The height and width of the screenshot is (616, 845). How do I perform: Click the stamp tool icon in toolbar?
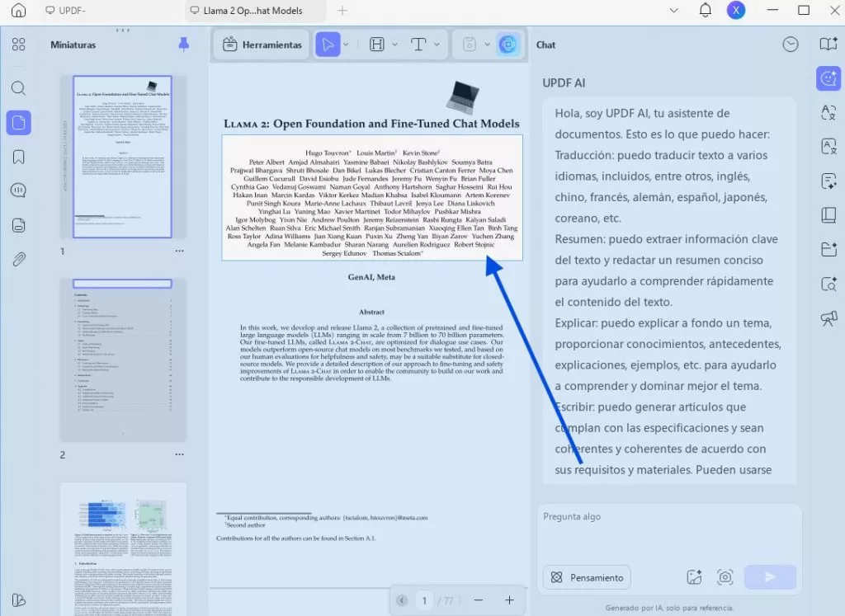coord(470,45)
